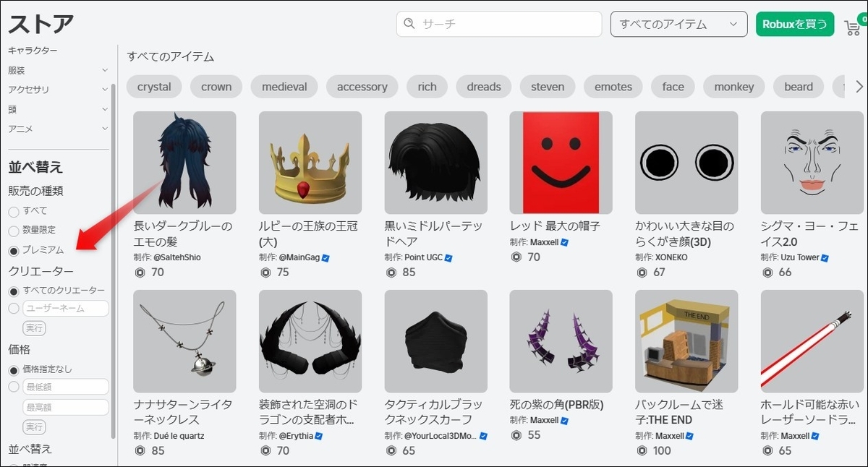
Task: Open Backrooms THE END thumbnail
Action: click(686, 341)
